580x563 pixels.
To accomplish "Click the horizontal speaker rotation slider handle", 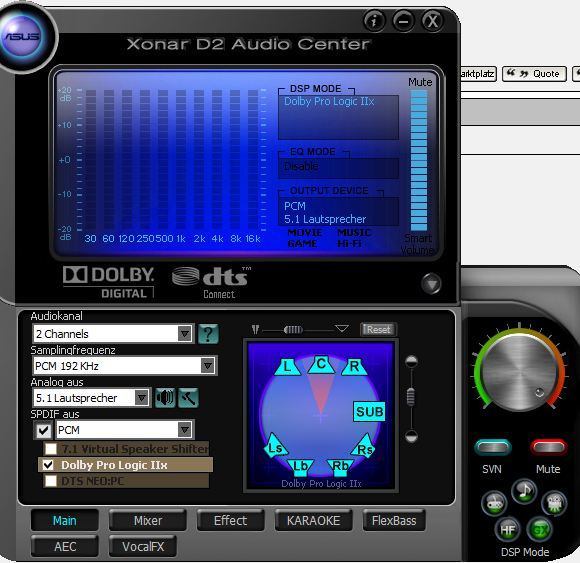I will click(x=293, y=329).
